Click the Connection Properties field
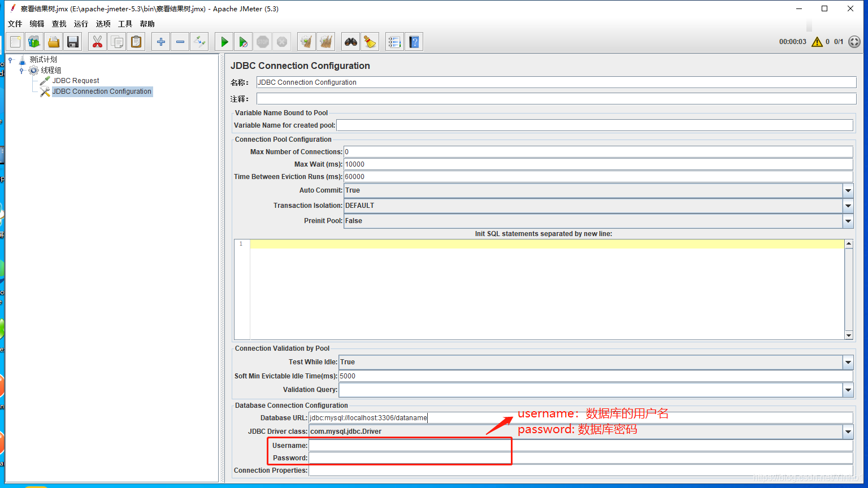868x488 pixels. [x=580, y=470]
